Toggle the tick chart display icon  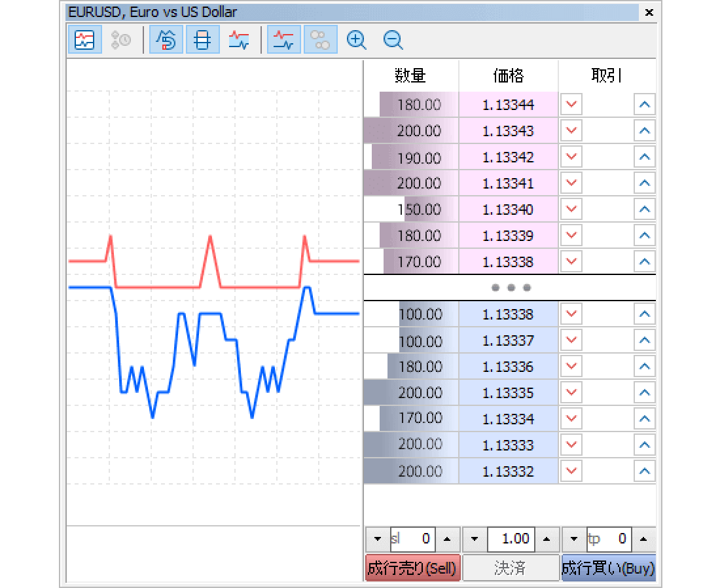(x=85, y=40)
